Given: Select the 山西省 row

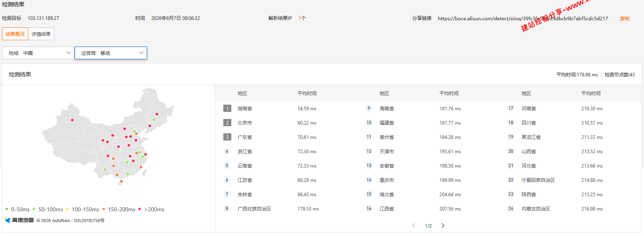Looking at the screenshot, I should 570,151.
